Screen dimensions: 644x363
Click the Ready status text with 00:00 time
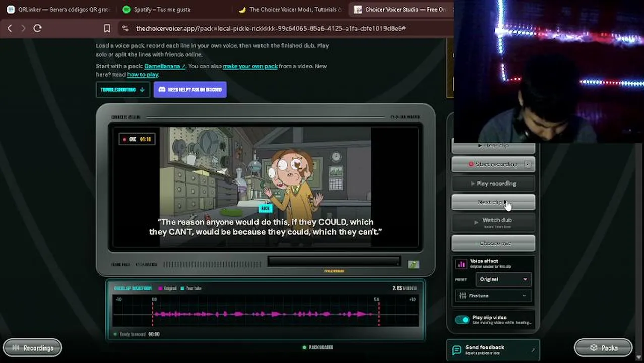click(138, 334)
